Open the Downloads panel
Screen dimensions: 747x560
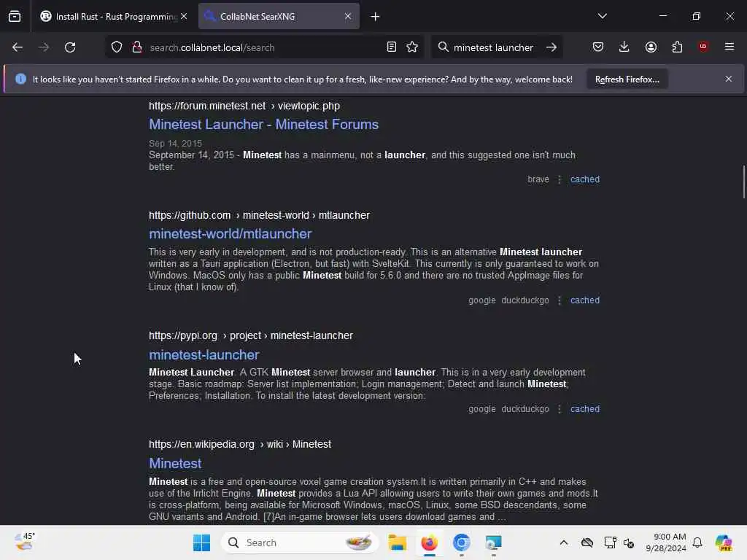click(624, 47)
